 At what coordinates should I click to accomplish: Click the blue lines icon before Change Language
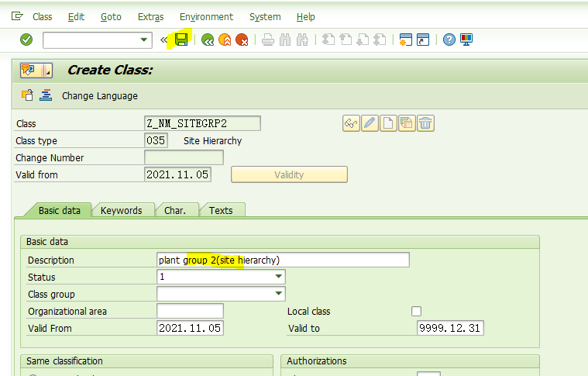(46, 95)
